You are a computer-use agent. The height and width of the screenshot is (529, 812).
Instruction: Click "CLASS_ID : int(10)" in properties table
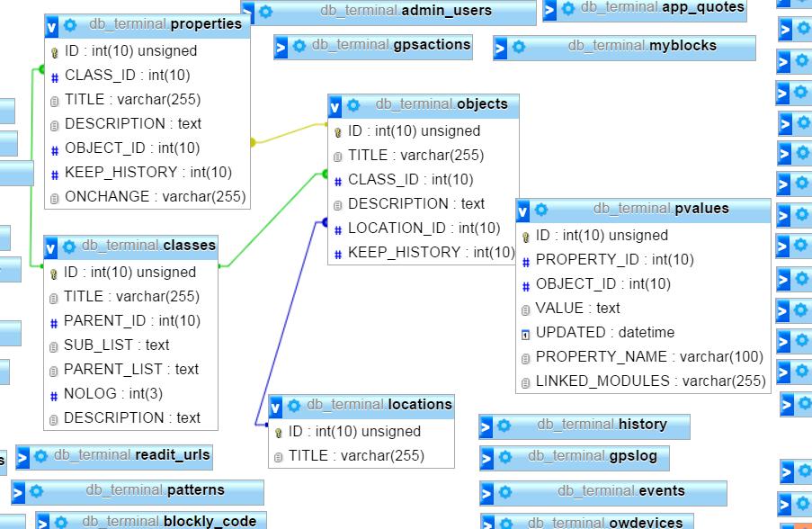tap(128, 76)
